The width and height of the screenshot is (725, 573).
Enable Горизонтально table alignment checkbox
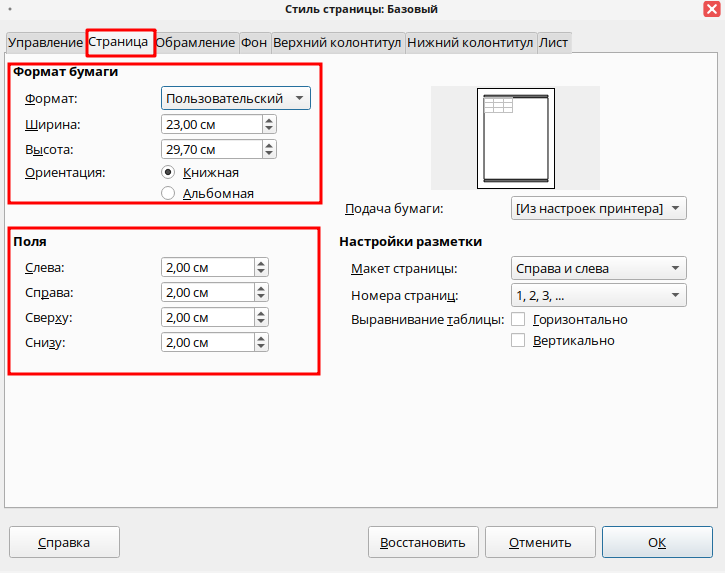coord(518,319)
